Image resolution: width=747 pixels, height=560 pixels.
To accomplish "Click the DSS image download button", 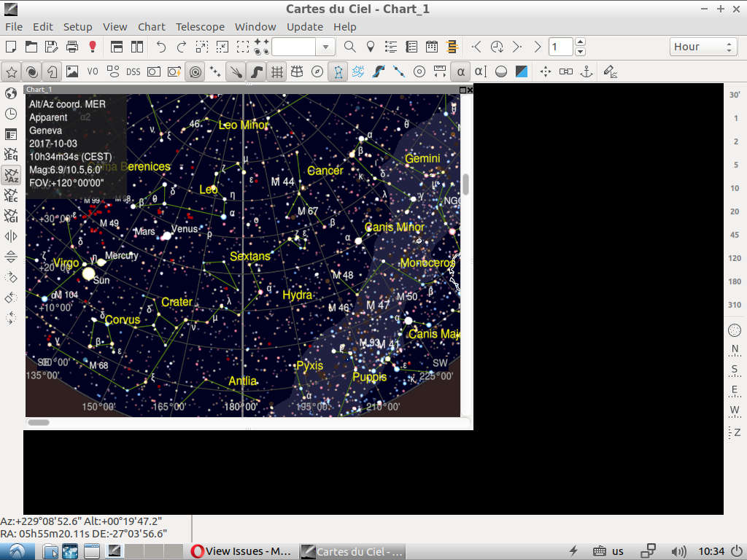I will [133, 72].
